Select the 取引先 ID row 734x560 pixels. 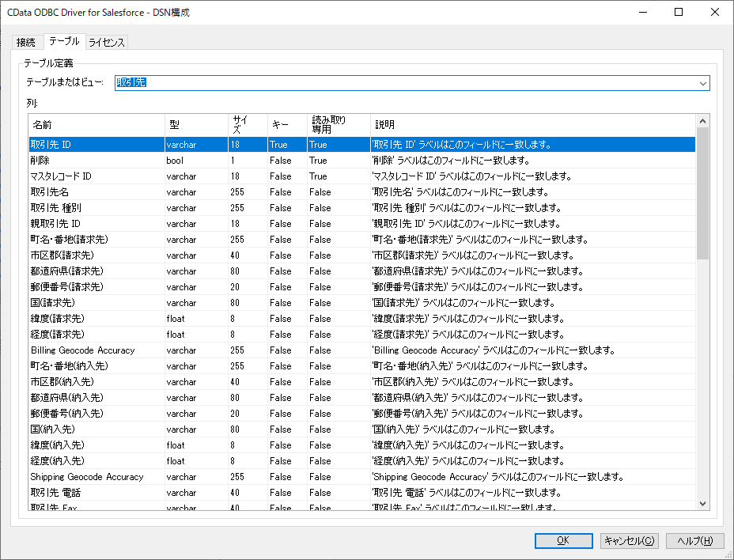point(361,145)
